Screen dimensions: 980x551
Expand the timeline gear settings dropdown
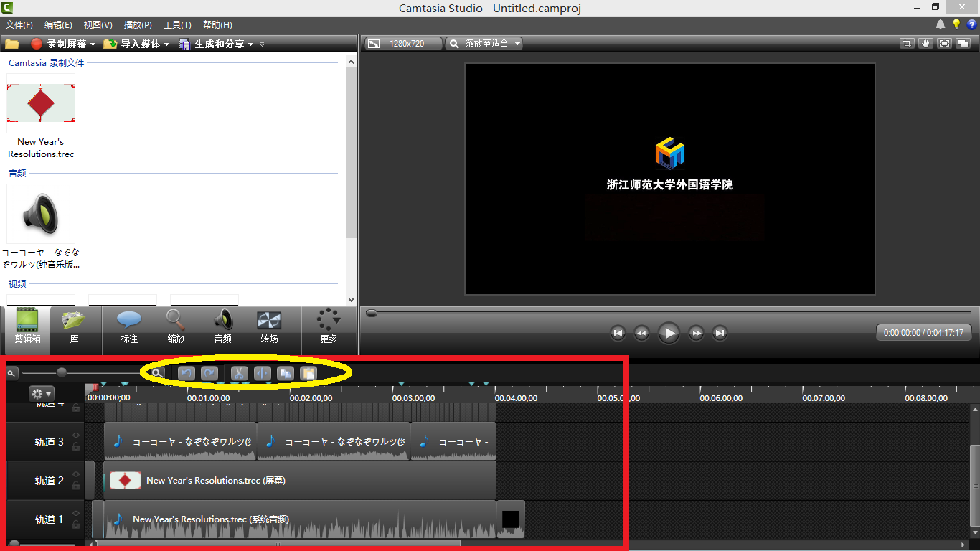(x=41, y=394)
